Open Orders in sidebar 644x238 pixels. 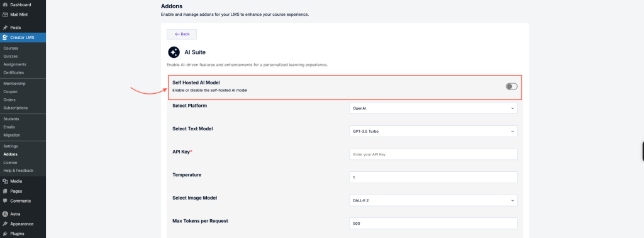coord(9,99)
